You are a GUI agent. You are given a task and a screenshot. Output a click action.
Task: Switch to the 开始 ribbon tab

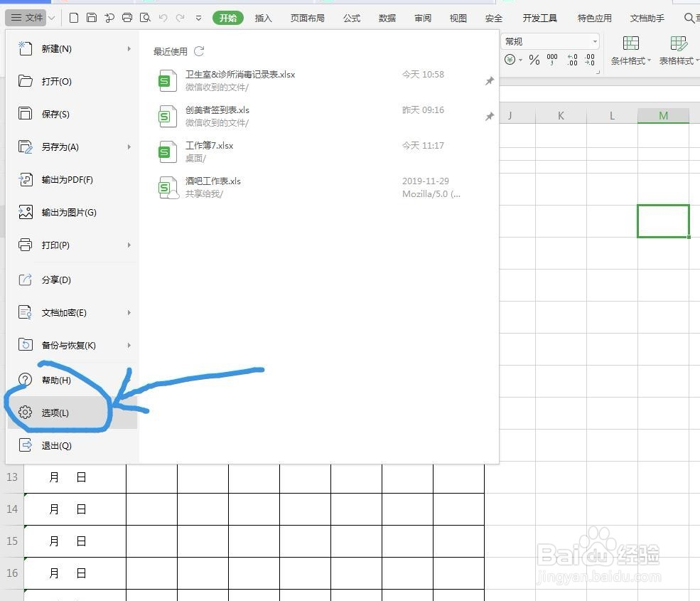[228, 18]
